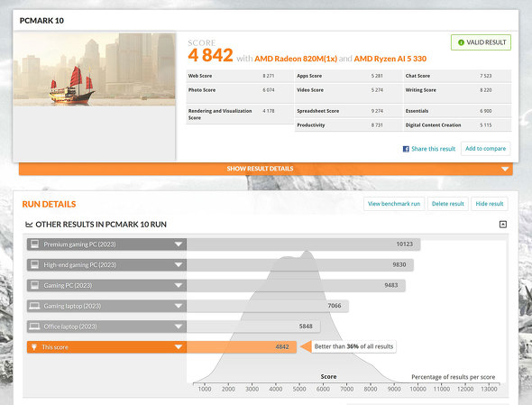Viewport: 532px width, 405px height.
Task: Click Add to compare button
Action: (x=485, y=149)
